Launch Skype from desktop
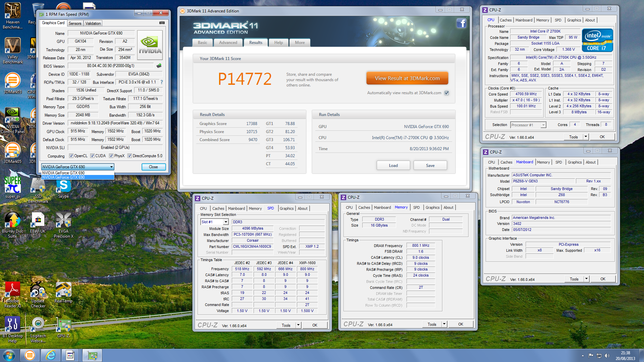 63,188
